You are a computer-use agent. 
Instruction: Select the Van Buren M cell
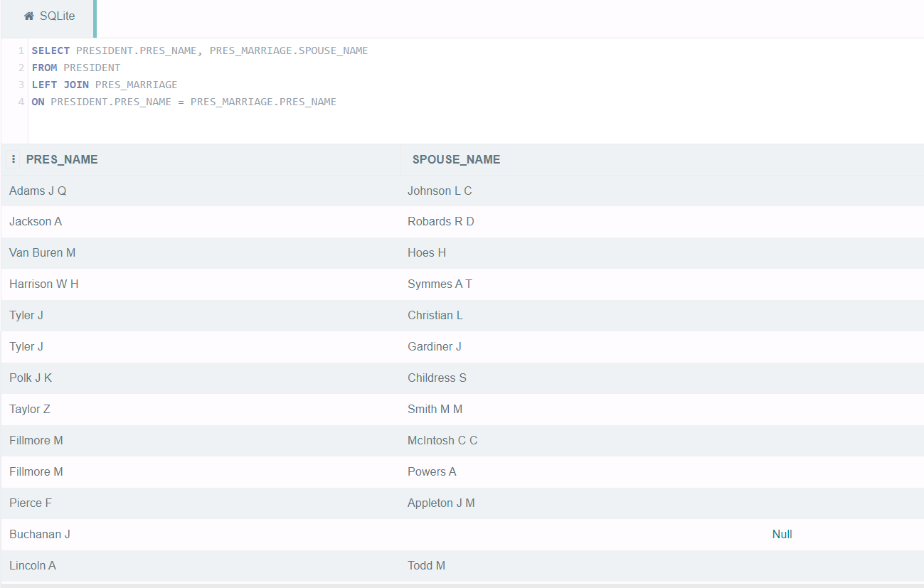(201, 253)
